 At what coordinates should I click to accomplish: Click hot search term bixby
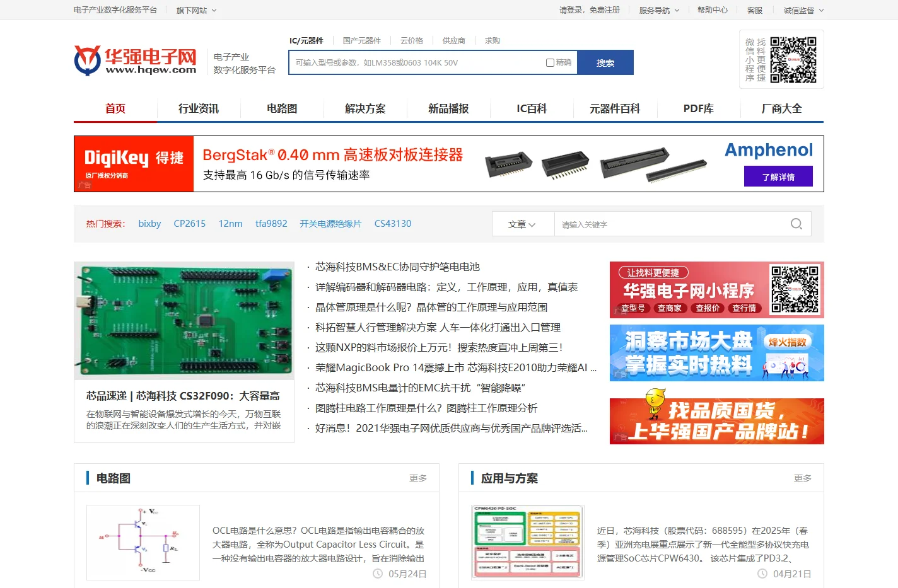coord(149,224)
